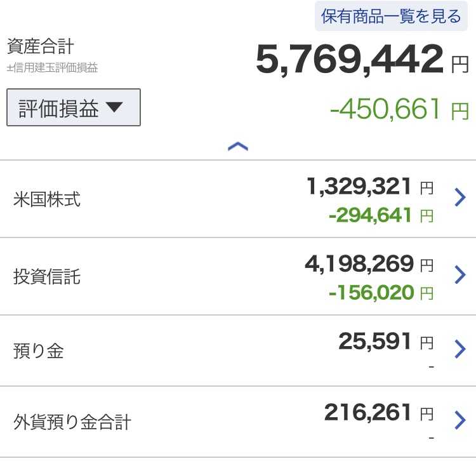Click the triangle arrow in 評価損益 dropdown
The width and height of the screenshot is (476, 461).
coord(114,107)
